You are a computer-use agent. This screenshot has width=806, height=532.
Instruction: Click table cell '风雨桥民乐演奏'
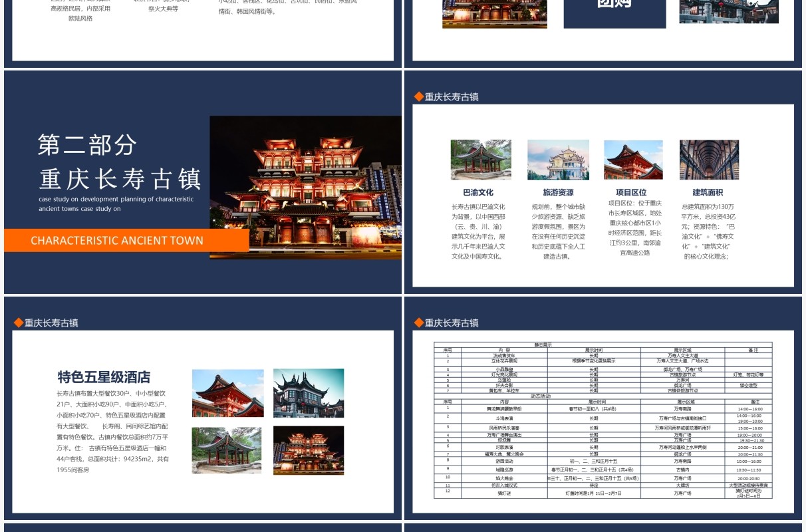(x=505, y=428)
